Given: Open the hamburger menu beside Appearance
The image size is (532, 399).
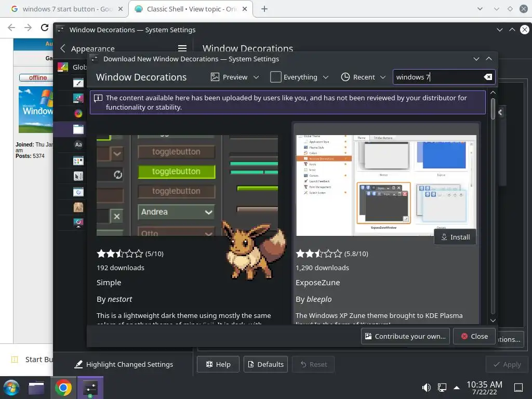Looking at the screenshot, I should point(182,48).
